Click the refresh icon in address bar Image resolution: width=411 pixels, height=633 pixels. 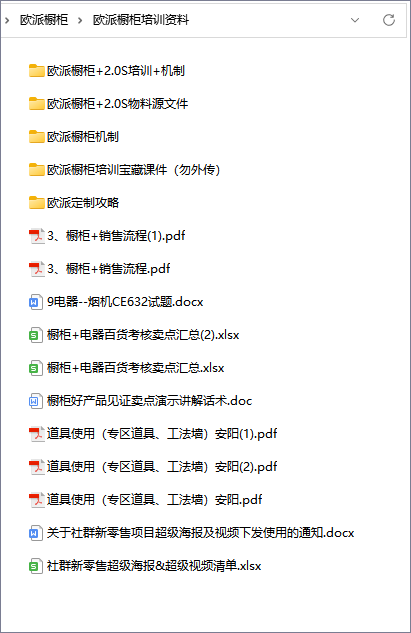[389, 20]
